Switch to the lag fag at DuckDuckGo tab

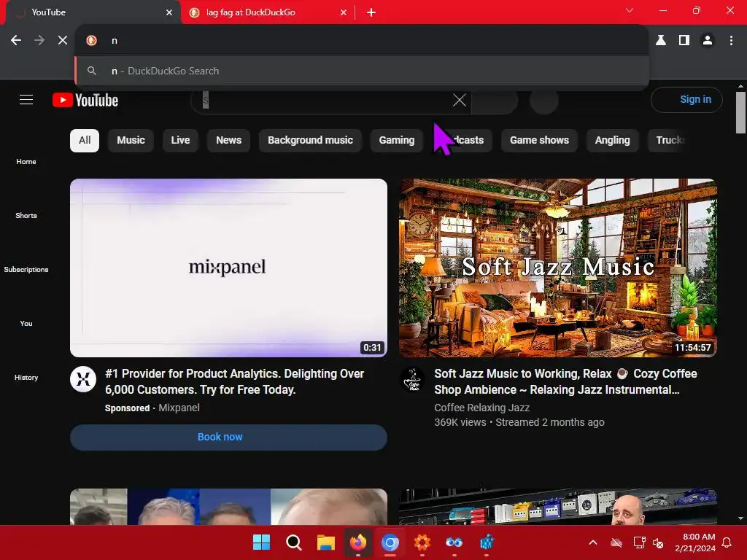[x=268, y=12]
